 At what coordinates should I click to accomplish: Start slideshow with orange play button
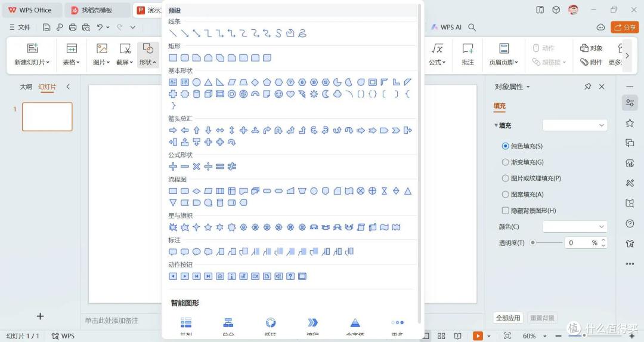pos(478,336)
